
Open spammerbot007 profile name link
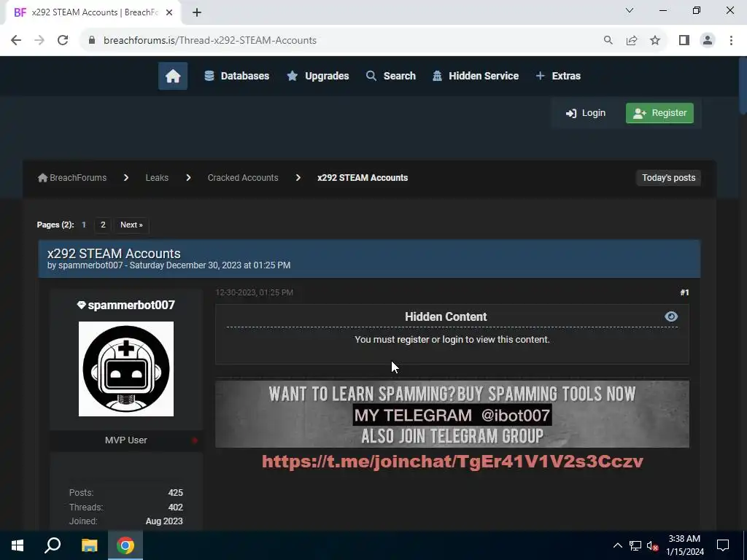coord(131,306)
